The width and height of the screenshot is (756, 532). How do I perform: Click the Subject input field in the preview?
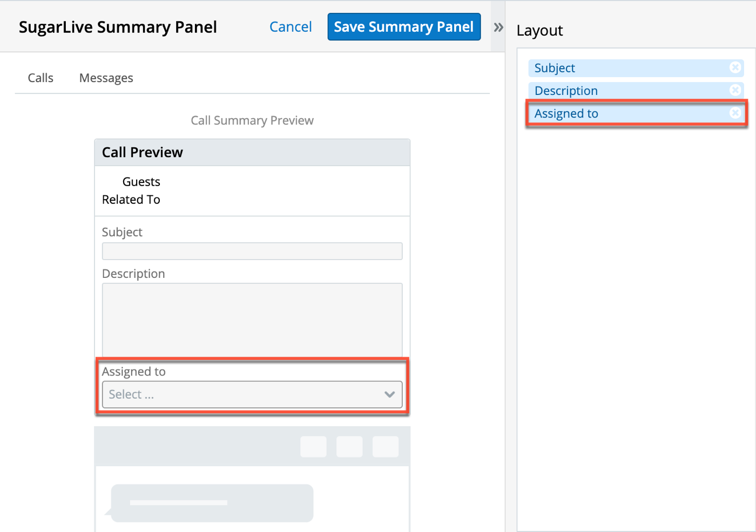pos(252,251)
